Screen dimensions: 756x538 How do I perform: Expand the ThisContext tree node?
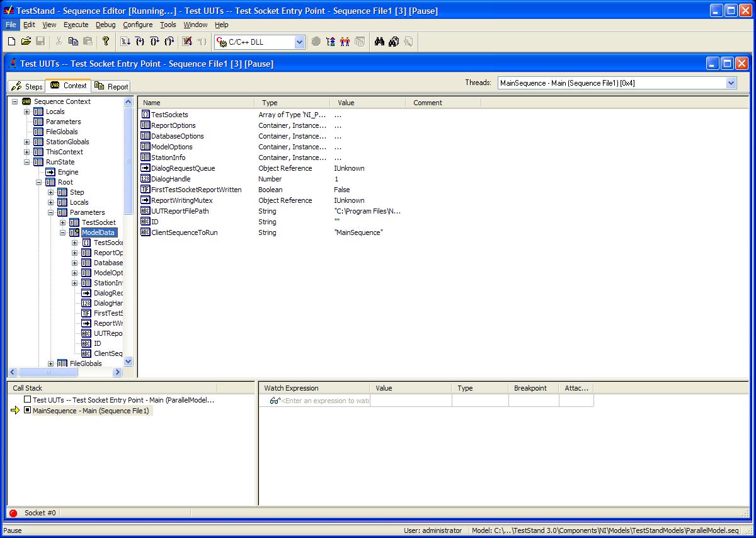tap(26, 152)
